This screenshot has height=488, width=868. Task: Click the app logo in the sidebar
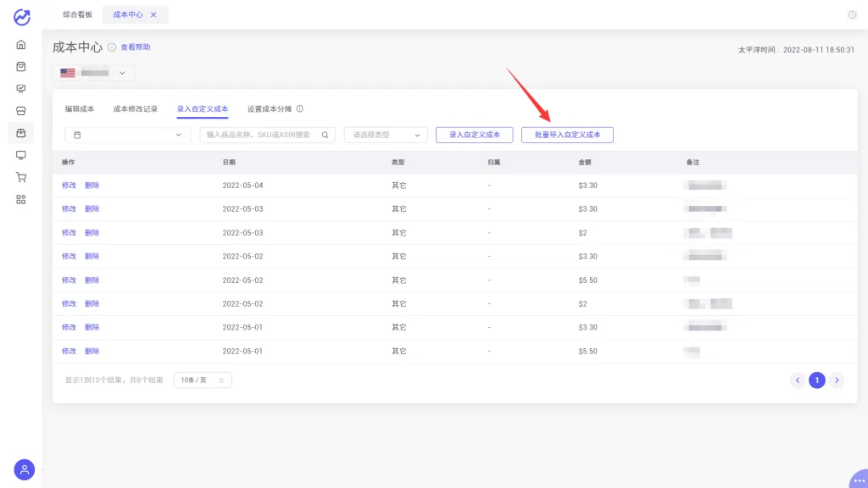21,17
